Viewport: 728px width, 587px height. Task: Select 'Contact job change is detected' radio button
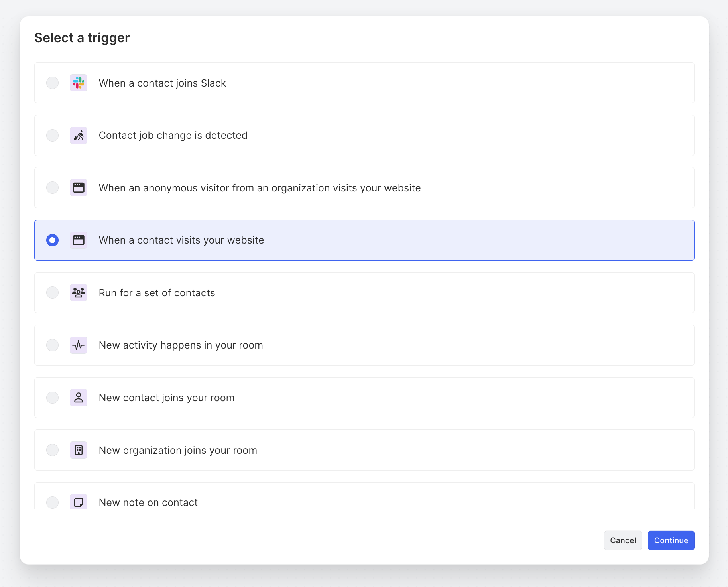pyautogui.click(x=52, y=136)
